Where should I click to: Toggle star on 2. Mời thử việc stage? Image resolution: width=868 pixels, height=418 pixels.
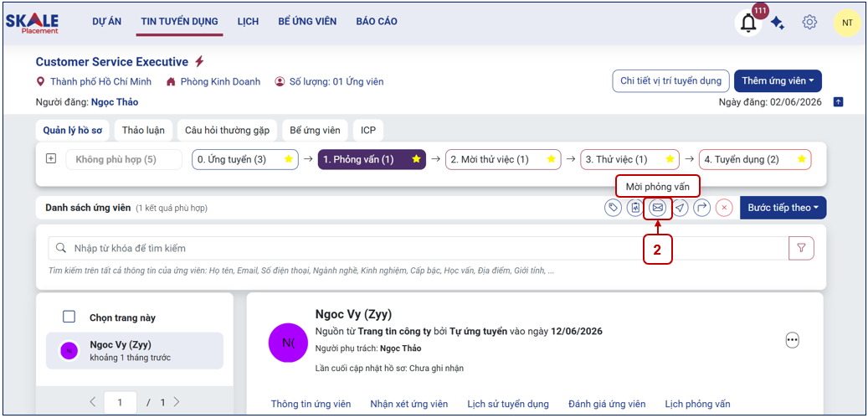click(x=552, y=159)
